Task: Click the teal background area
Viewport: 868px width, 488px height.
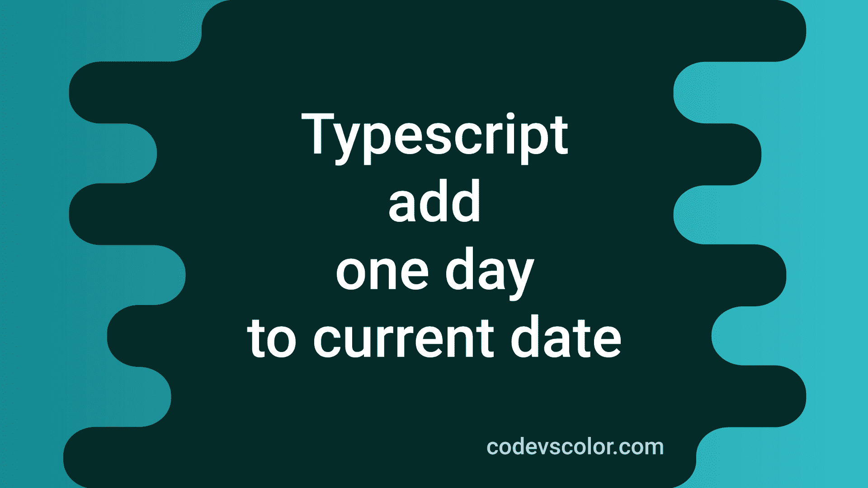Action: pyautogui.click(x=60, y=238)
